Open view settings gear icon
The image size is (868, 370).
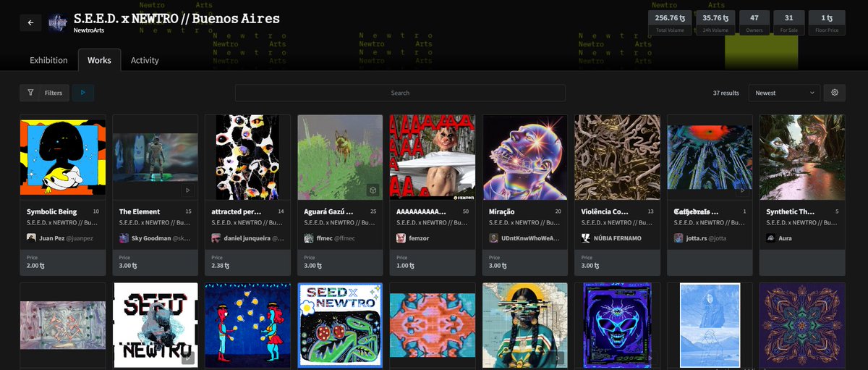click(x=835, y=93)
